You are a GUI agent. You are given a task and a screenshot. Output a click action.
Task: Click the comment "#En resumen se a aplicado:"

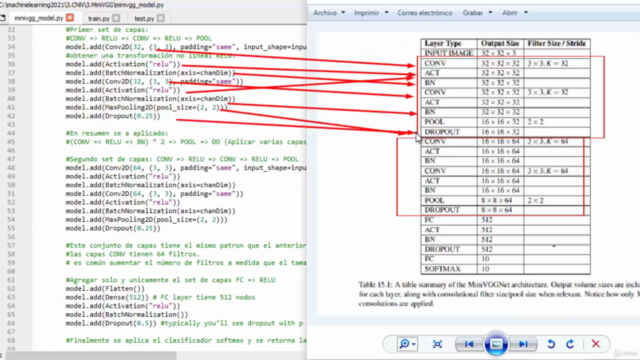point(117,133)
